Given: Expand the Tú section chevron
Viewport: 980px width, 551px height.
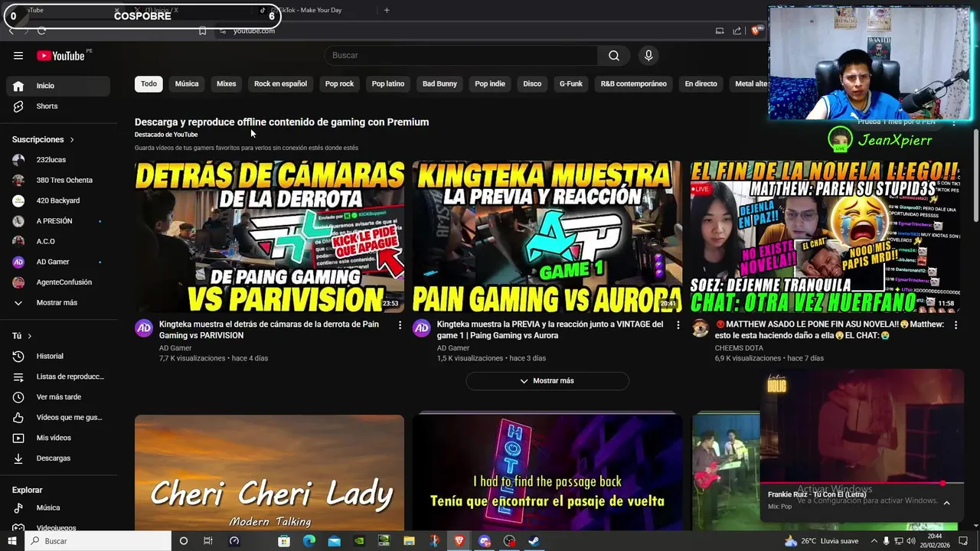Looking at the screenshot, I should pyautogui.click(x=30, y=336).
